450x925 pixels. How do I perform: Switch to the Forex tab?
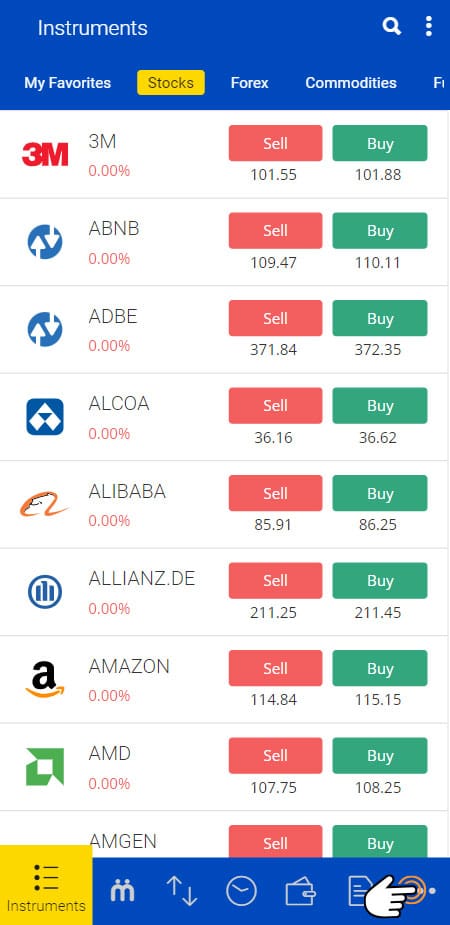pos(249,83)
